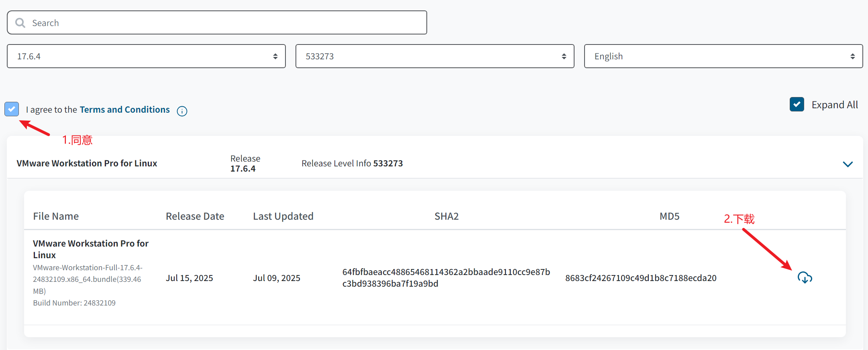Click Release Level Info 533273 text
Viewport: 868px width, 350px height.
[x=352, y=163]
